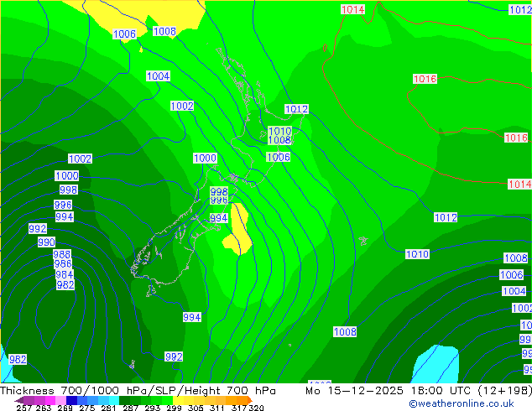This screenshot has height=411, width=532.
Task: Click the 994 label beside the yellow island patch
Action: pos(219,218)
